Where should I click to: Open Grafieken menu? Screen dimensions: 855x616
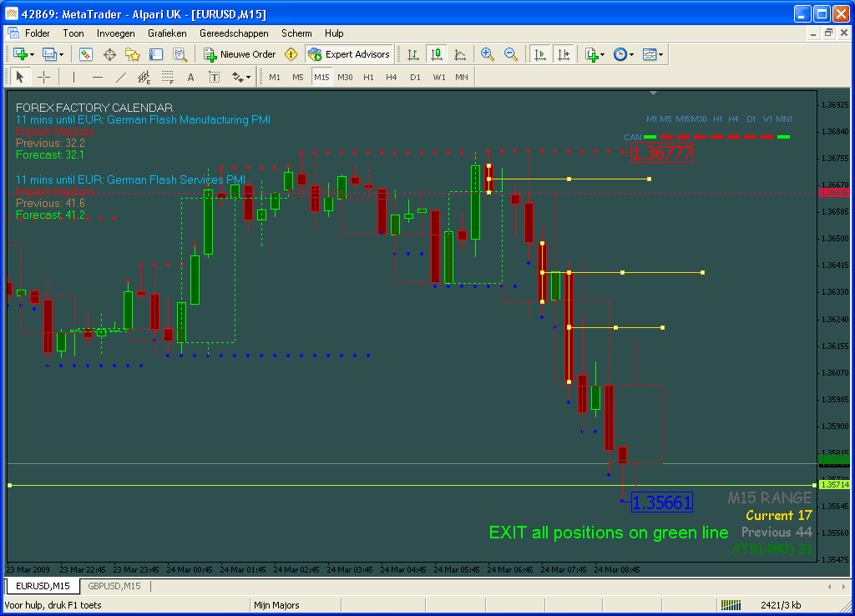coord(167,33)
